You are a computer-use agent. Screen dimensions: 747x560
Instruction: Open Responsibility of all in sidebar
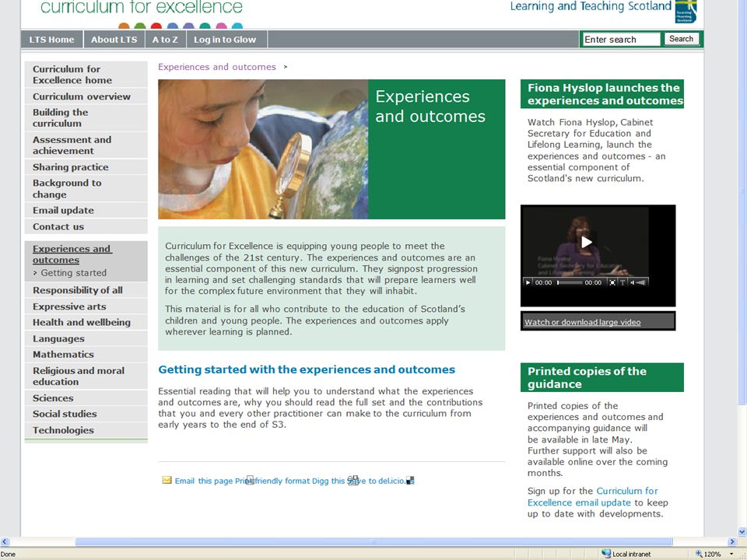[86, 290]
